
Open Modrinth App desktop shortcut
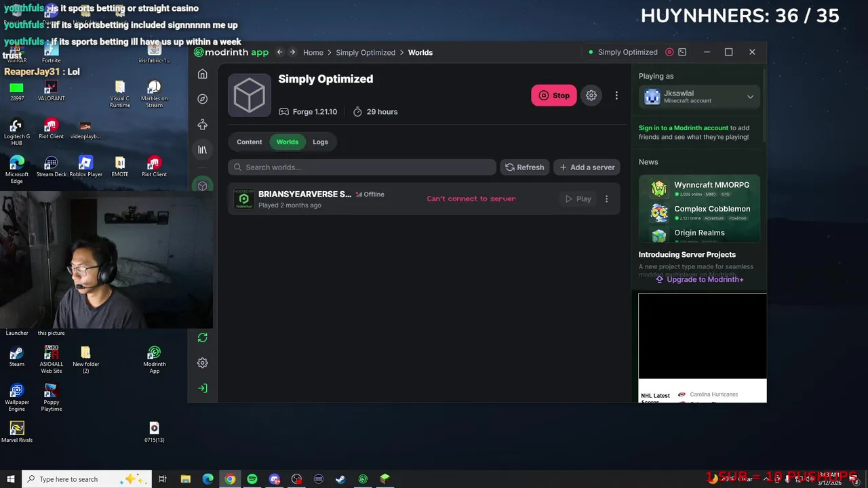coord(155,360)
